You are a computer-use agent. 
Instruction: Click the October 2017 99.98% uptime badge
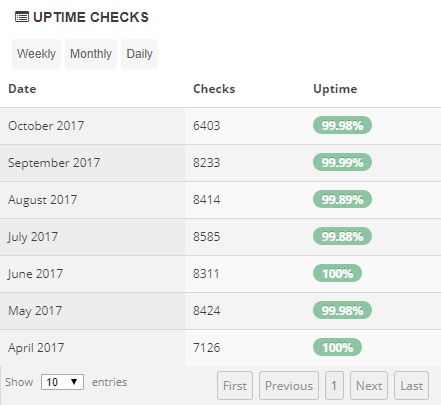pyautogui.click(x=342, y=125)
